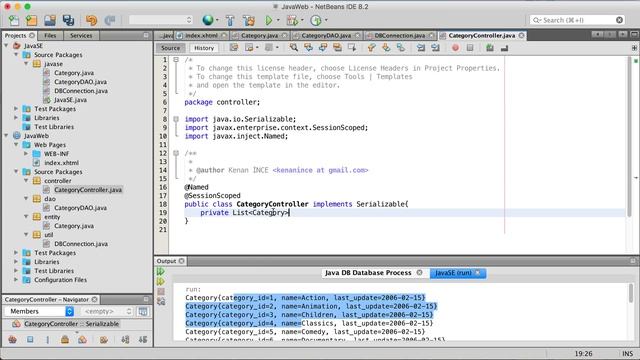640x360 pixels.
Task: Click the Shift Line Left icon
Action: [x=420, y=48]
